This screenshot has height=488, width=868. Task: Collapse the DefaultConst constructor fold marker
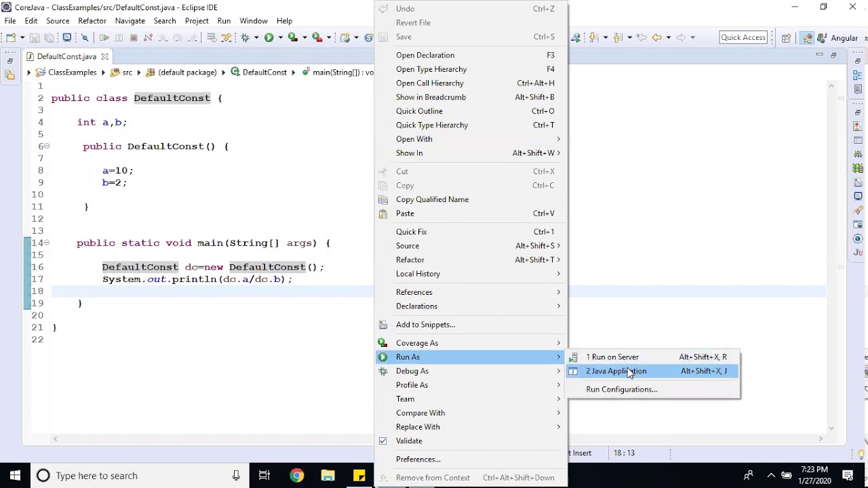point(47,146)
